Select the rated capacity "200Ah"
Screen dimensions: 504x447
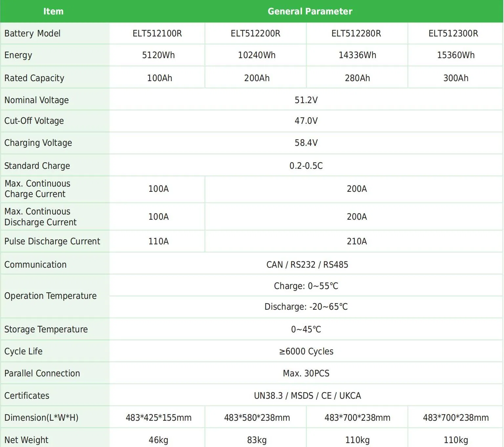coord(257,78)
